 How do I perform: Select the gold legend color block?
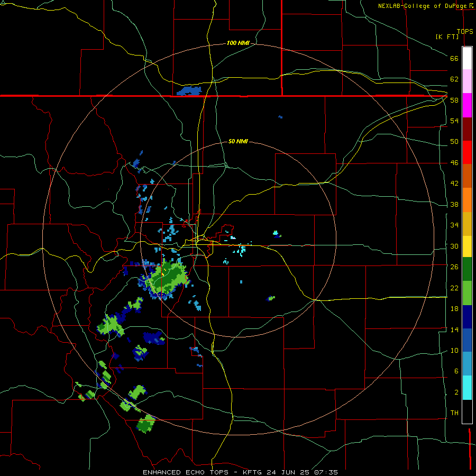click(x=467, y=224)
